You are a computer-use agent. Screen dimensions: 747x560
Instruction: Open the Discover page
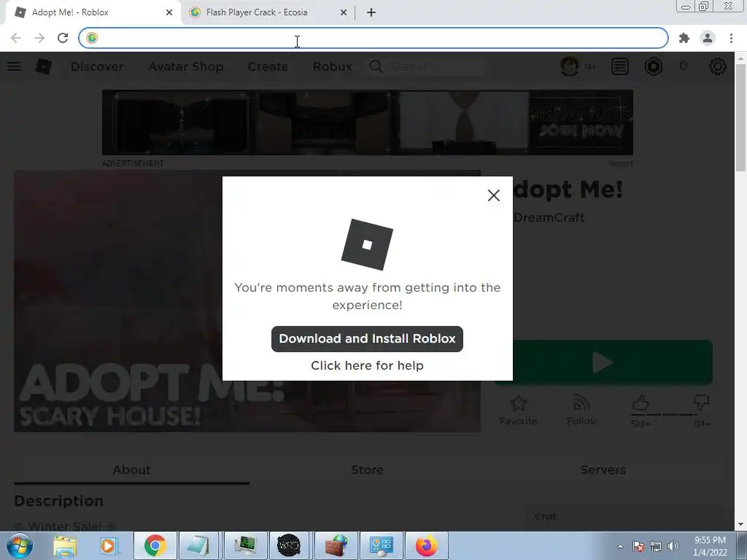[x=97, y=66]
